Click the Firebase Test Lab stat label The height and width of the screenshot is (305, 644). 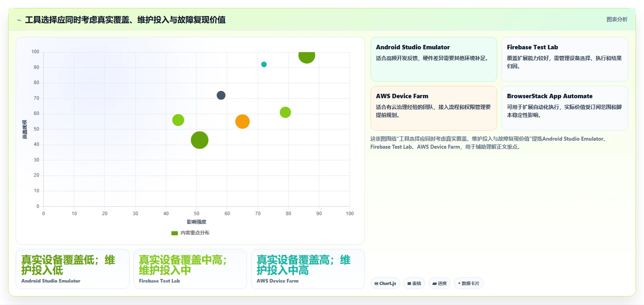pyautogui.click(x=160, y=281)
